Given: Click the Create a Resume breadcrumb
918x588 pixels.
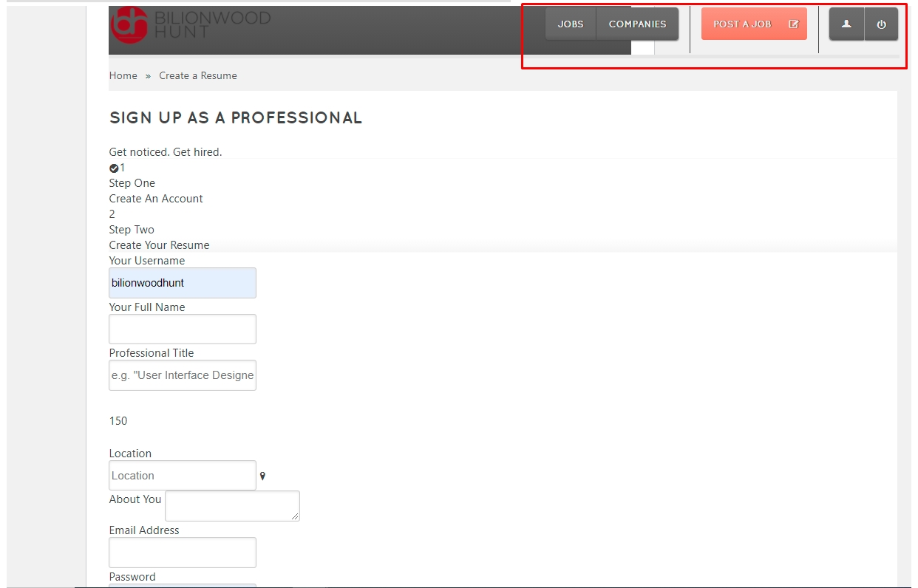Looking at the screenshot, I should 198,75.
